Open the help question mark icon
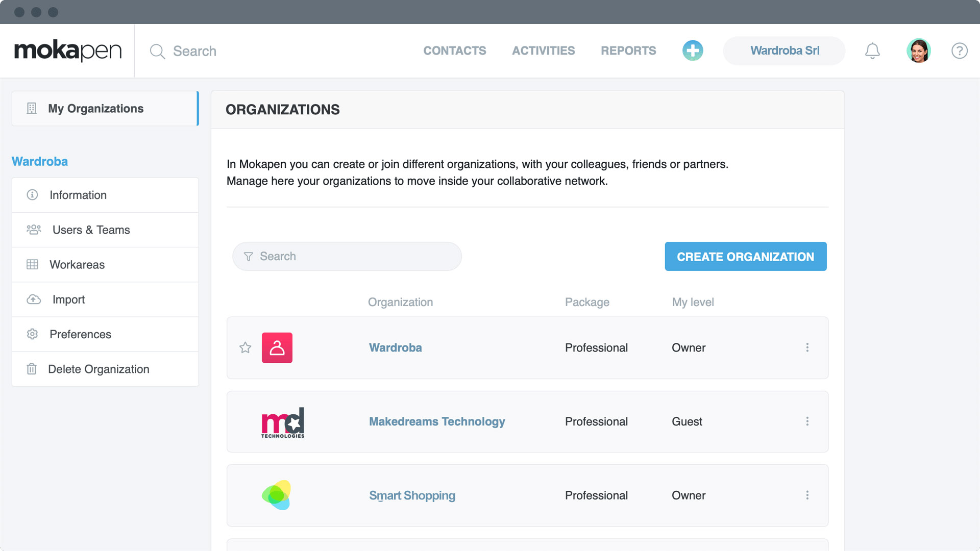The width and height of the screenshot is (980, 551). [x=960, y=51]
